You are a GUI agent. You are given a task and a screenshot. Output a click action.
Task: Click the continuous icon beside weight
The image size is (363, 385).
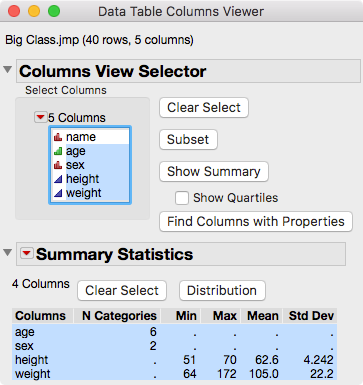tap(58, 193)
